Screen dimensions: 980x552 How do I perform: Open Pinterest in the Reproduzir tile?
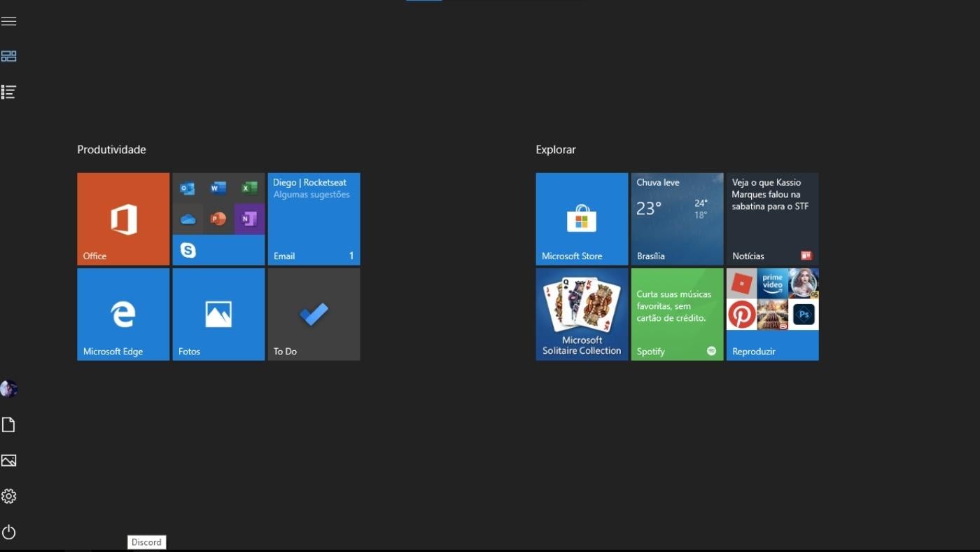(x=741, y=315)
